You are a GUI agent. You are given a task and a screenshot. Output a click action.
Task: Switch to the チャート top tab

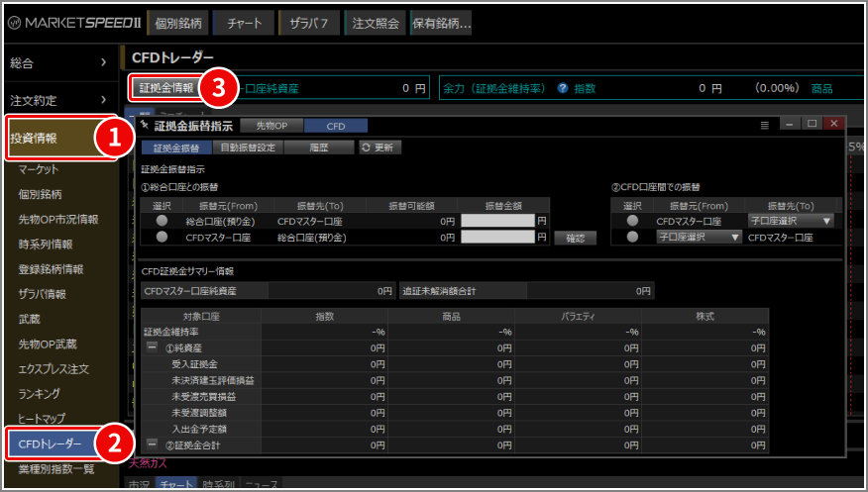tap(244, 23)
